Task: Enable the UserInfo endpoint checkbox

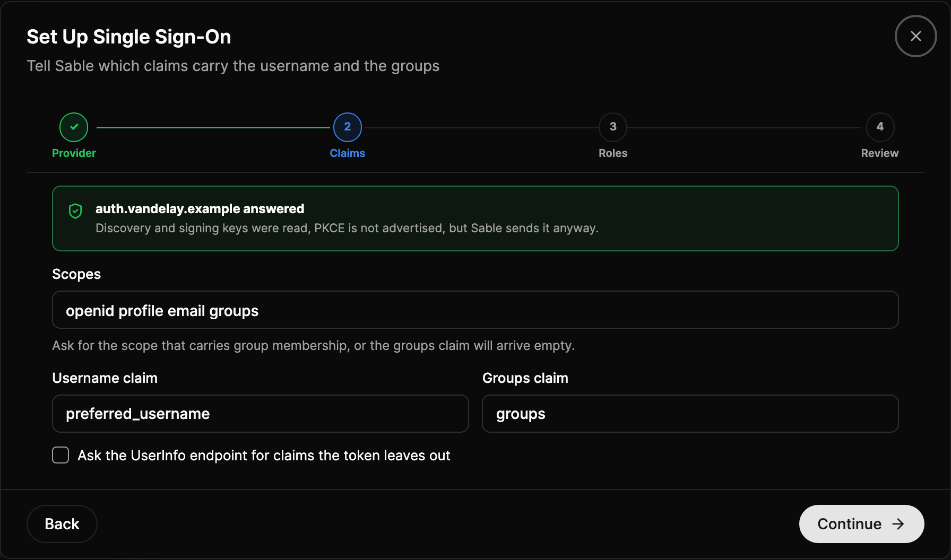Action: pyautogui.click(x=60, y=455)
